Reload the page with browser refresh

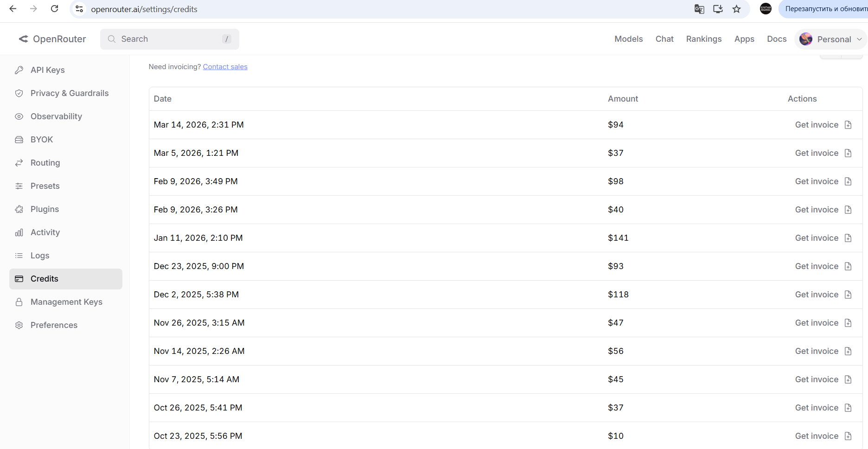pos(54,9)
